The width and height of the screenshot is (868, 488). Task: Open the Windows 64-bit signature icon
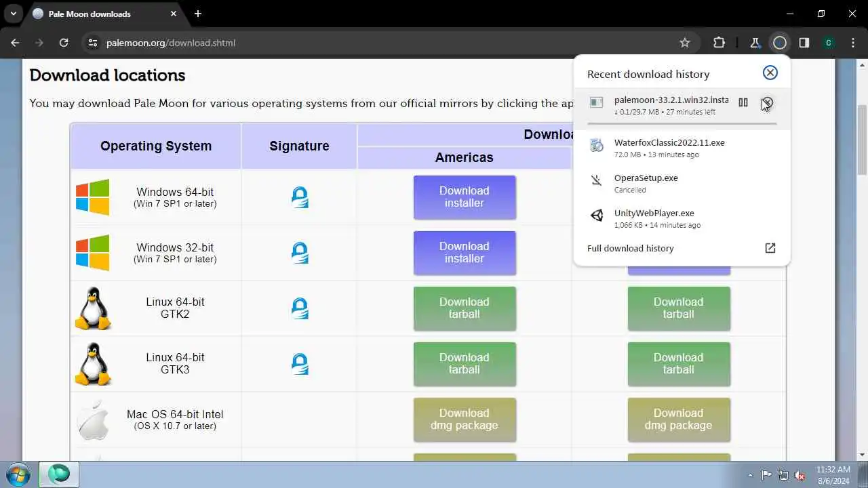(300, 197)
